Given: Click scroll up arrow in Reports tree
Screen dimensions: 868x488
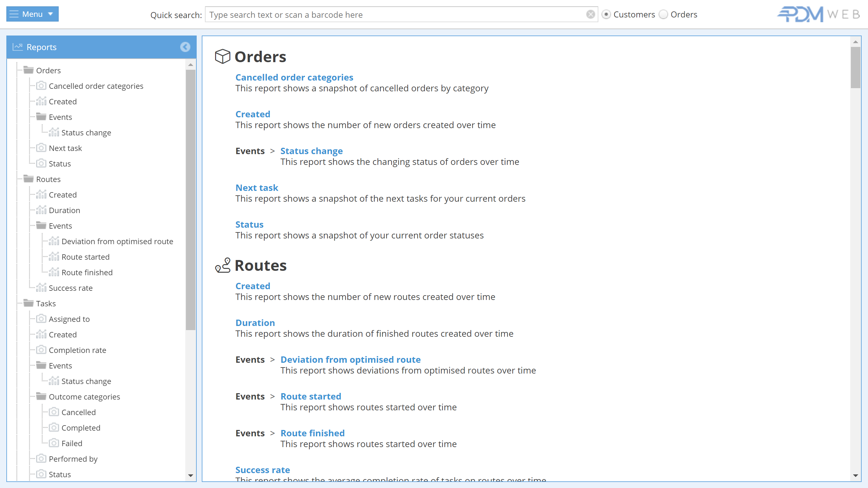Looking at the screenshot, I should coord(191,64).
